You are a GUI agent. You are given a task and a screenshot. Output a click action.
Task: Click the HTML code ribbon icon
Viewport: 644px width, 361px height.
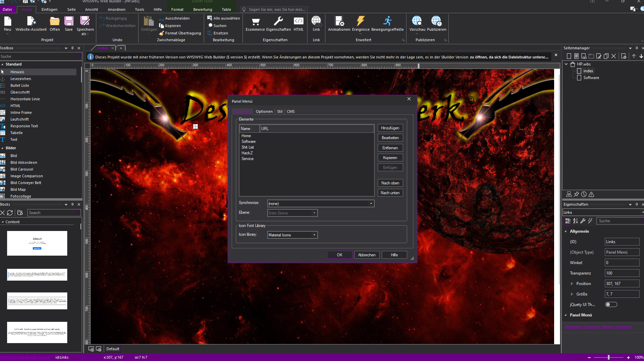tap(299, 21)
